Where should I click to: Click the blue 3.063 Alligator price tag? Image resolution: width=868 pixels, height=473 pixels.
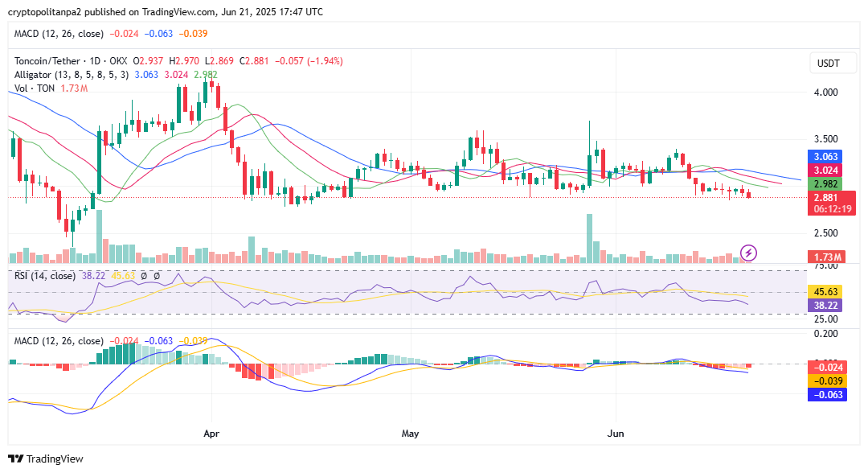point(825,157)
